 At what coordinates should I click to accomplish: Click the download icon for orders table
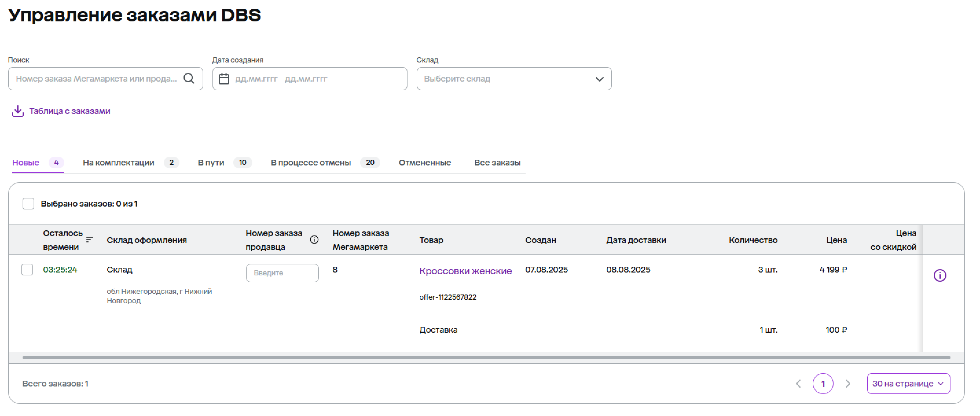(x=17, y=111)
